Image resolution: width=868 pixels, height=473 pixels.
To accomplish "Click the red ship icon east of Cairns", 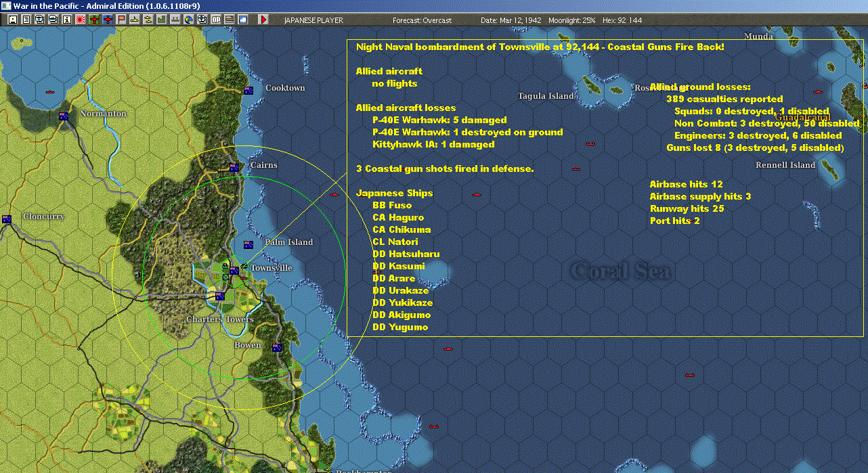I will pyautogui.click(x=334, y=194).
